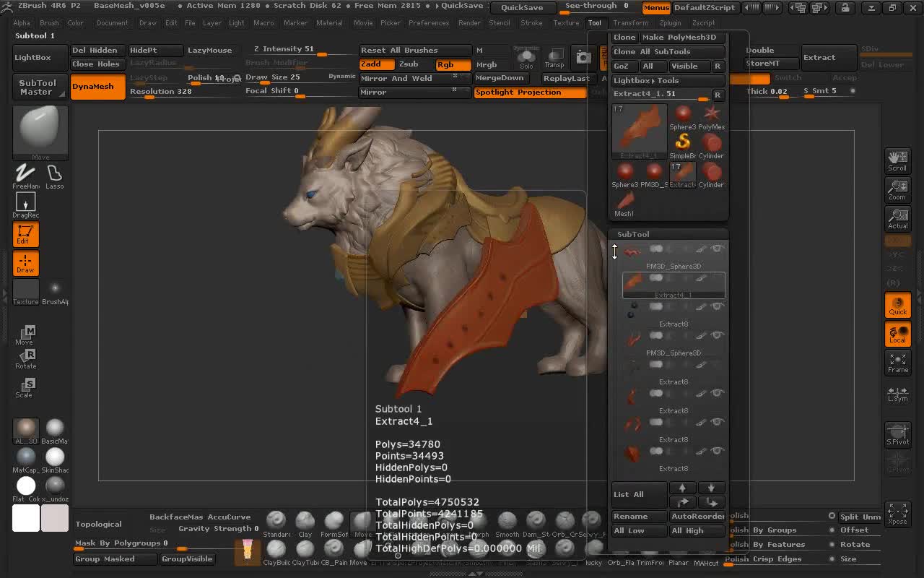Click the QuickSave button

click(x=522, y=8)
